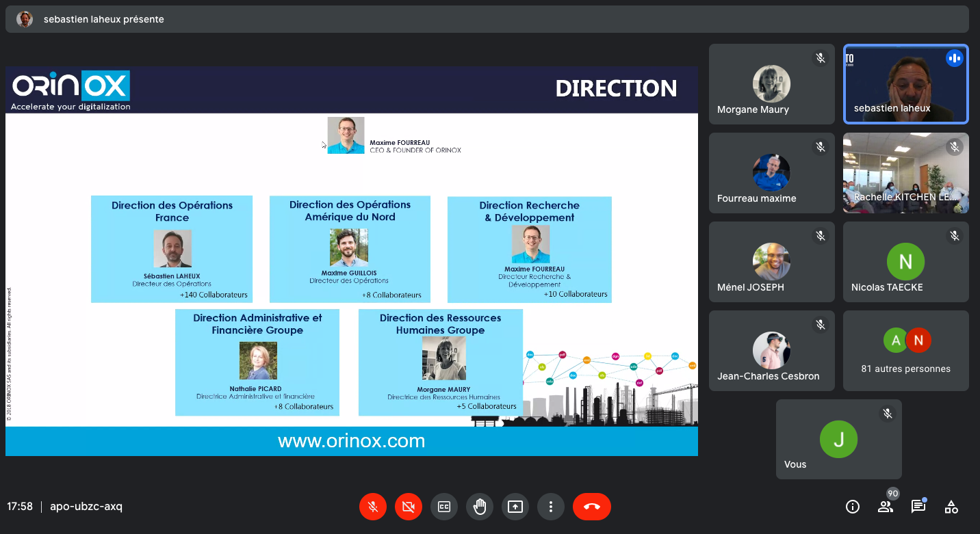Click speaking indicator on sebastien laheux tile
Screen dimensions: 980x534
955,58
